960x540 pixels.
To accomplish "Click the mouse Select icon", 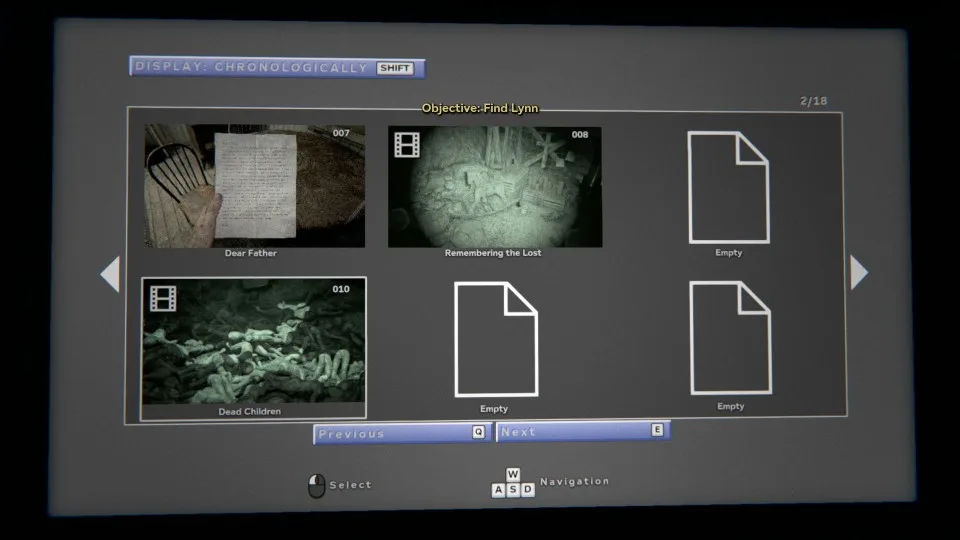I will click(x=317, y=486).
